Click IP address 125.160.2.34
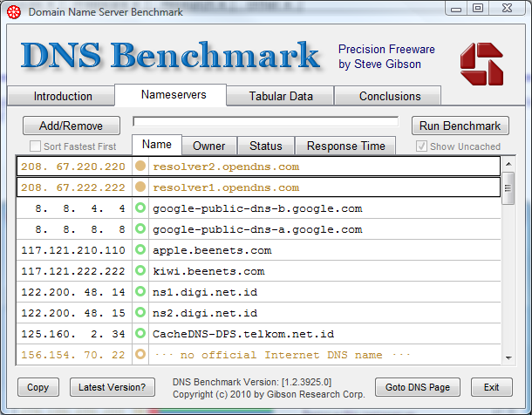Screen dimensions: 532x415 73,334
